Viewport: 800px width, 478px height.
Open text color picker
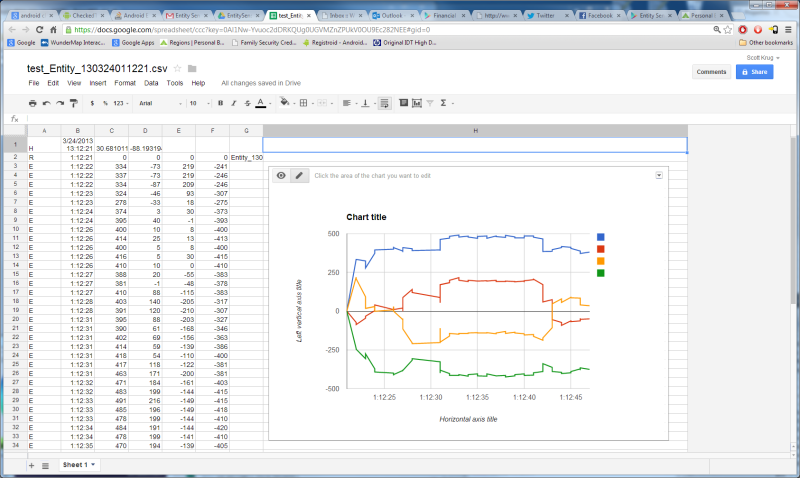point(261,103)
